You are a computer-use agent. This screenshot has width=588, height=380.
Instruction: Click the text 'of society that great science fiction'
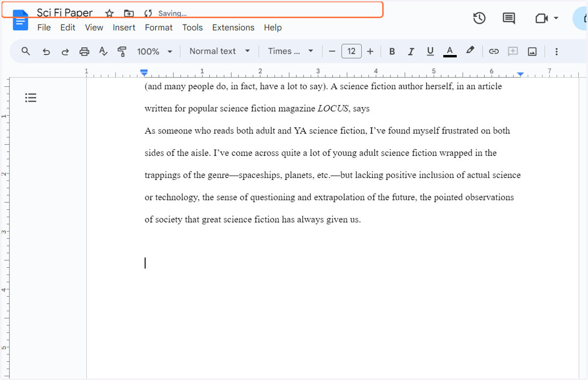click(x=212, y=220)
